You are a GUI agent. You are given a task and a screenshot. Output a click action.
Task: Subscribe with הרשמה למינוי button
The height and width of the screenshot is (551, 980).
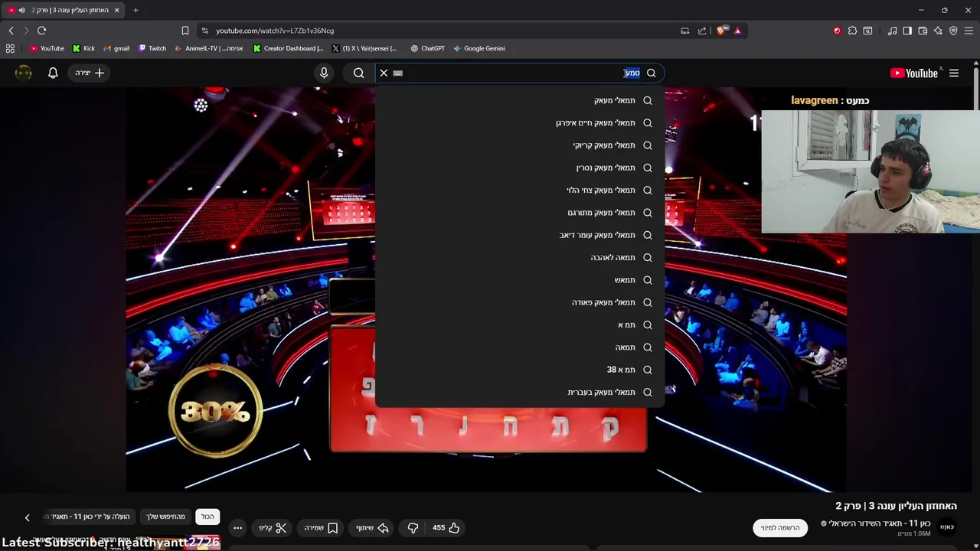point(780,527)
